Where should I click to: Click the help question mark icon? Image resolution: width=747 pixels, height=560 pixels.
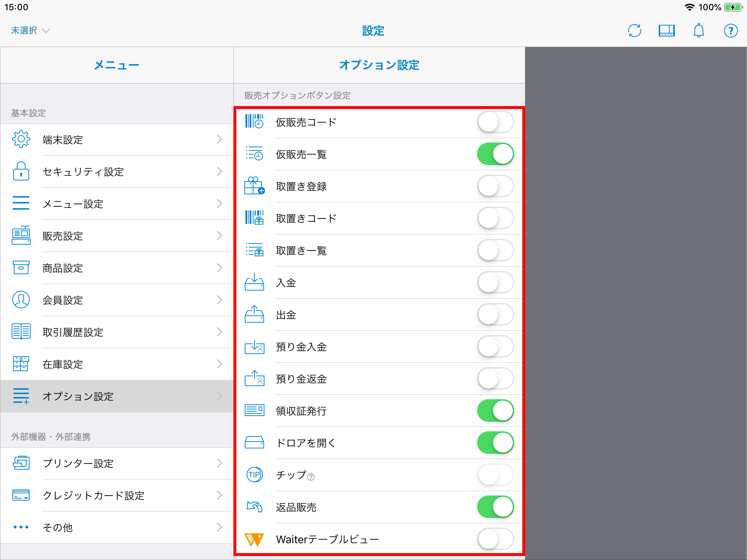point(731,31)
